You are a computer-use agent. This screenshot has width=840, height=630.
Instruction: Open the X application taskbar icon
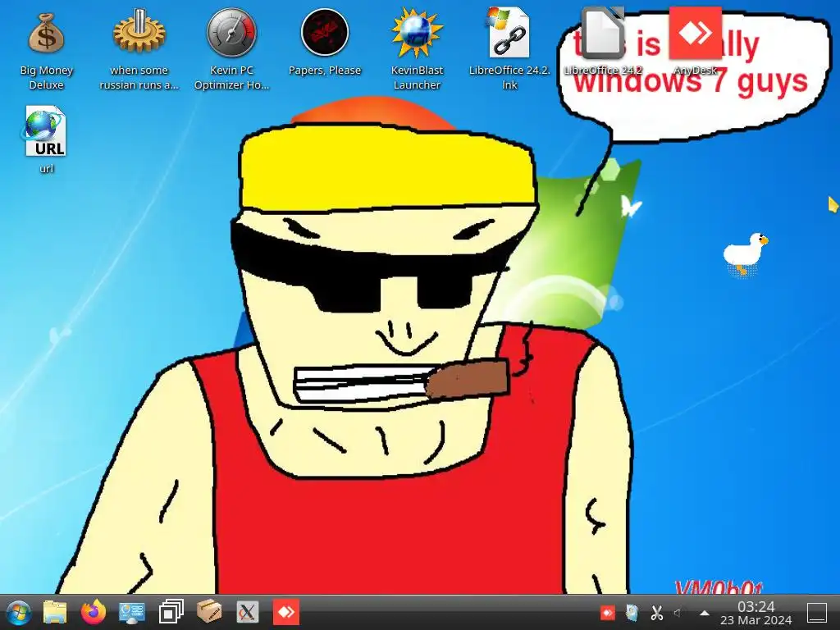pyautogui.click(x=248, y=612)
